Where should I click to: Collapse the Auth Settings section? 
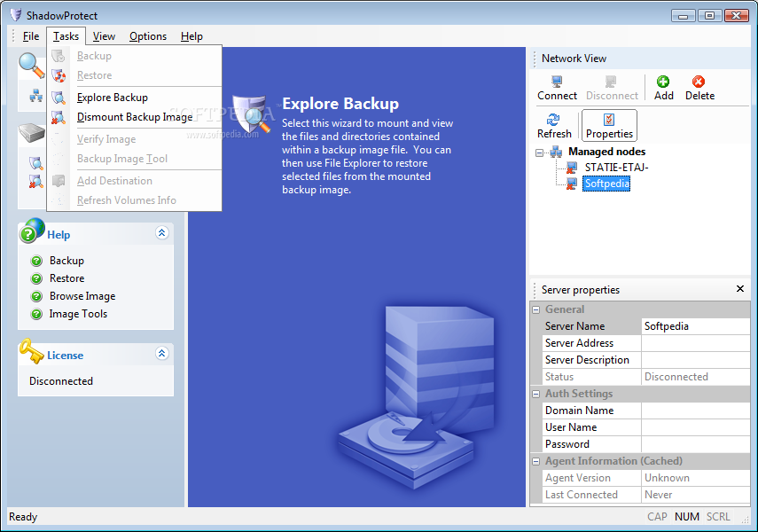[535, 395]
